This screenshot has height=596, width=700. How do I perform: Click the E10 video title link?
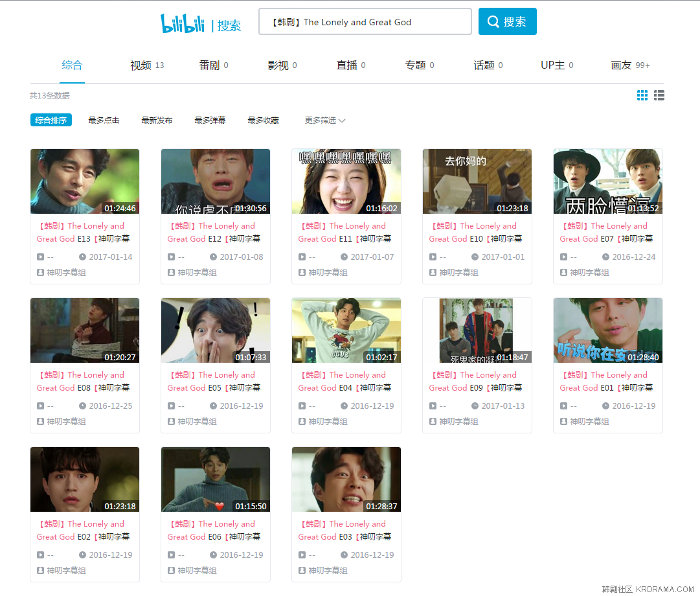pos(475,233)
